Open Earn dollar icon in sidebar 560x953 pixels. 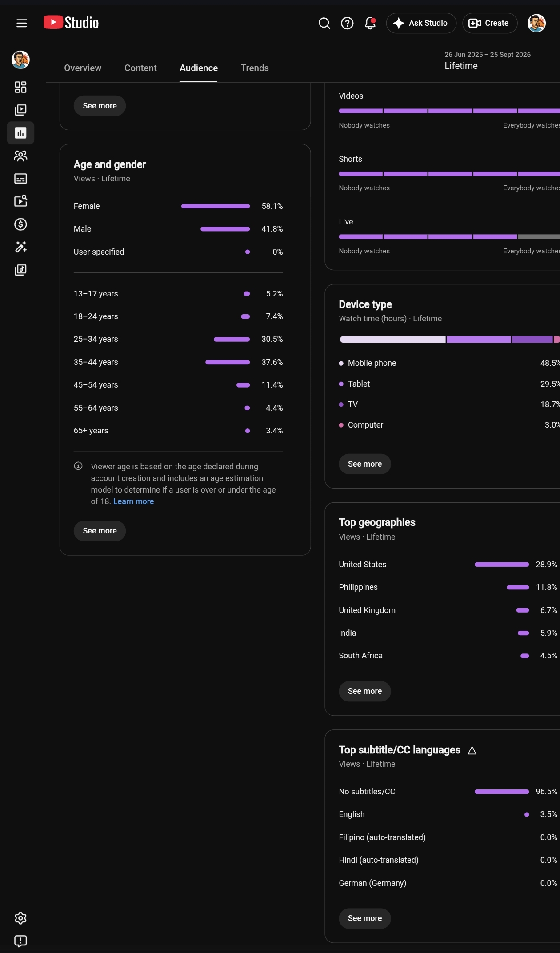click(x=20, y=224)
